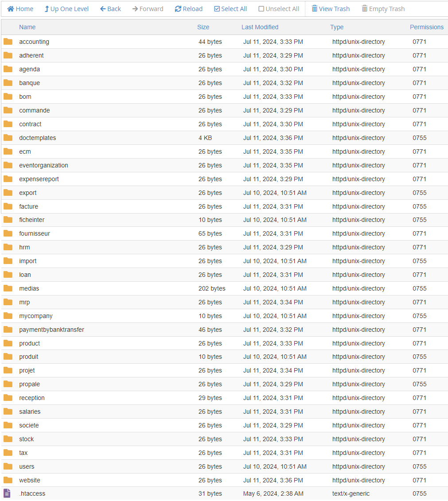Click the contract folder icon
This screenshot has width=448, height=501.
coord(8,124)
